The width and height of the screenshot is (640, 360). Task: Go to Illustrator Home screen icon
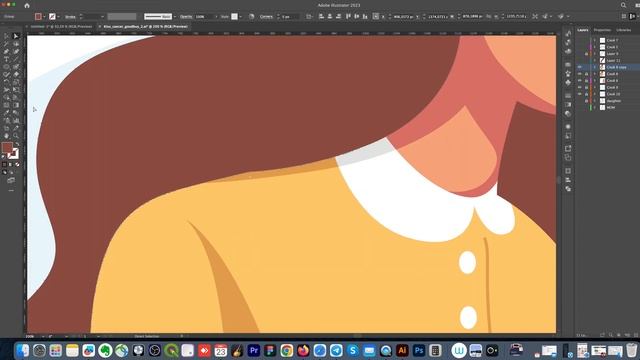tap(27, 5)
